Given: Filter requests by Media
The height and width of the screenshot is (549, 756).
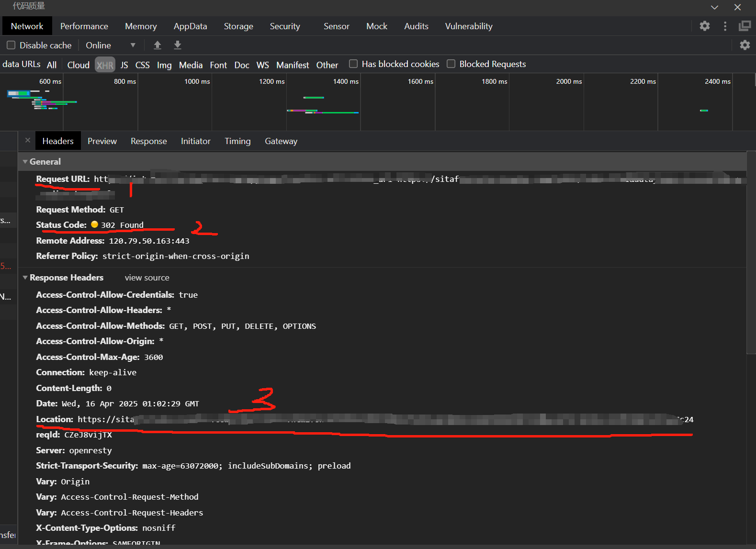Looking at the screenshot, I should tap(191, 65).
